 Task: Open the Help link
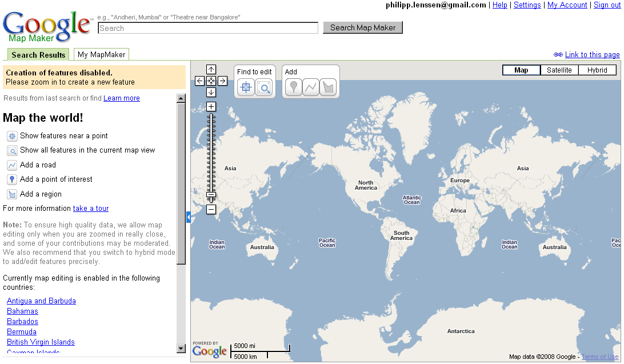[x=500, y=5]
